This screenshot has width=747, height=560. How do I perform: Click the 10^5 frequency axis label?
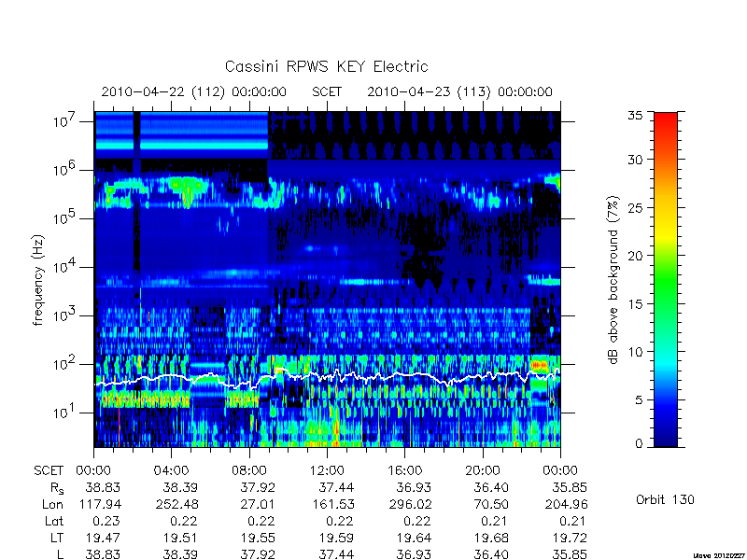click(63, 217)
